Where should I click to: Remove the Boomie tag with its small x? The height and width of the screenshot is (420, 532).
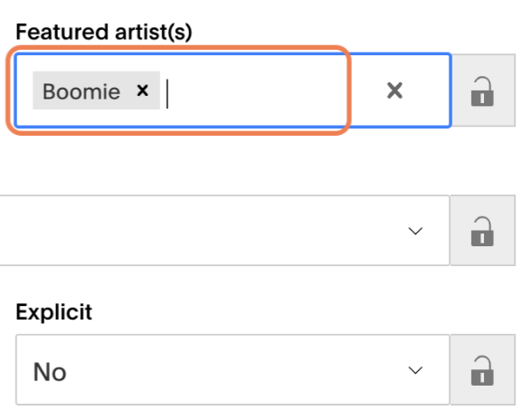(143, 91)
